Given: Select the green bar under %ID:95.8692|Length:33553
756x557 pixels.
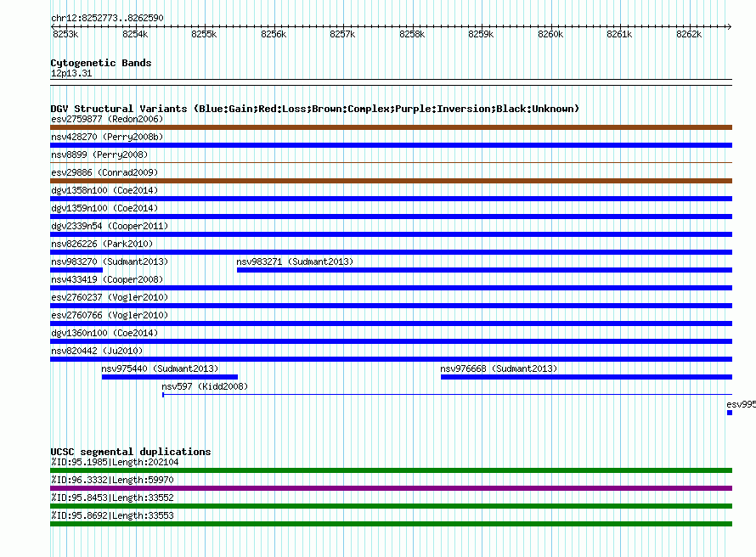Looking at the screenshot, I should click(x=391, y=524).
